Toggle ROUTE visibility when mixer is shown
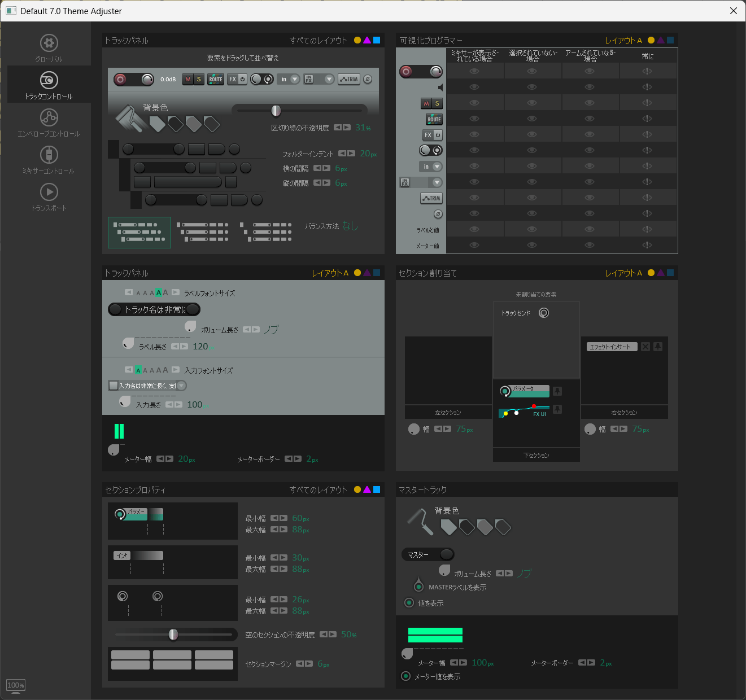The width and height of the screenshot is (746, 700). click(474, 119)
